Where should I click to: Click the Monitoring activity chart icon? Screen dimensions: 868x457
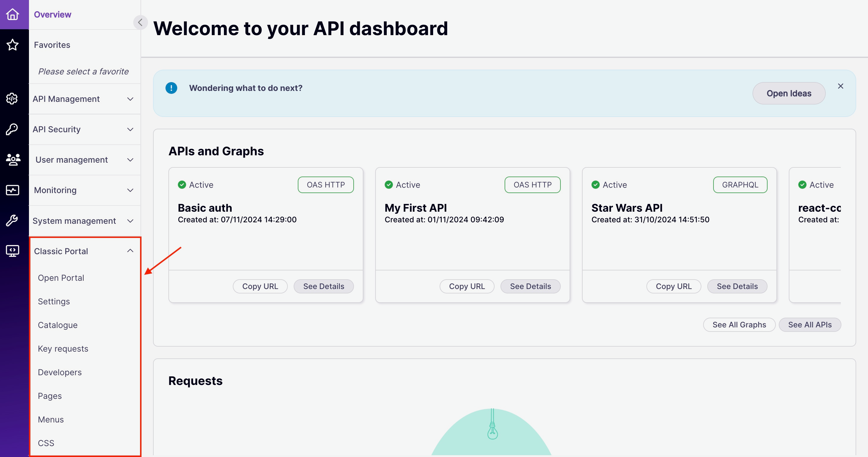coord(12,190)
